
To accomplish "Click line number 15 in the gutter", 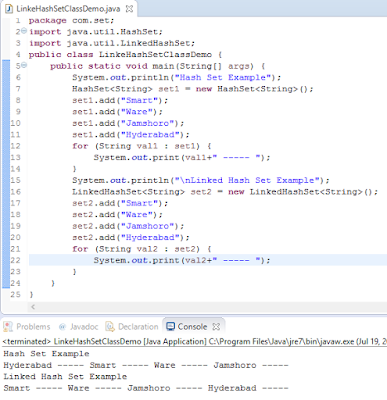I will click(x=15, y=180).
